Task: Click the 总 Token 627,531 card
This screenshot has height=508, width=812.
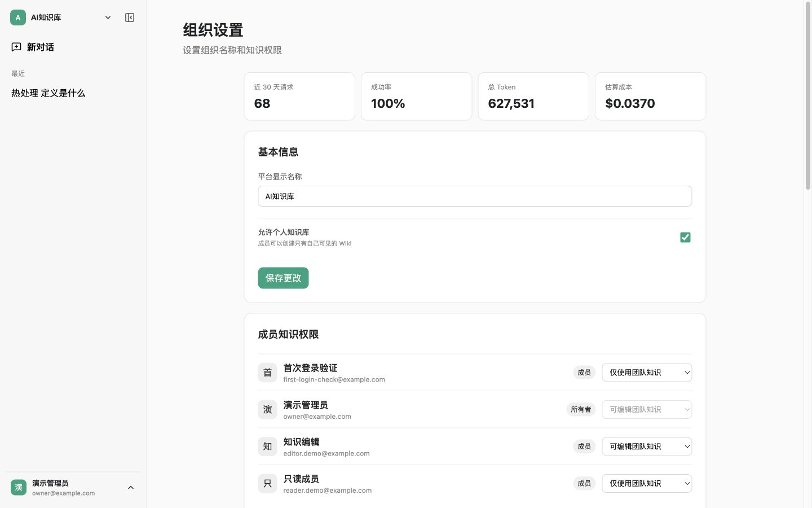Action: pos(533,96)
